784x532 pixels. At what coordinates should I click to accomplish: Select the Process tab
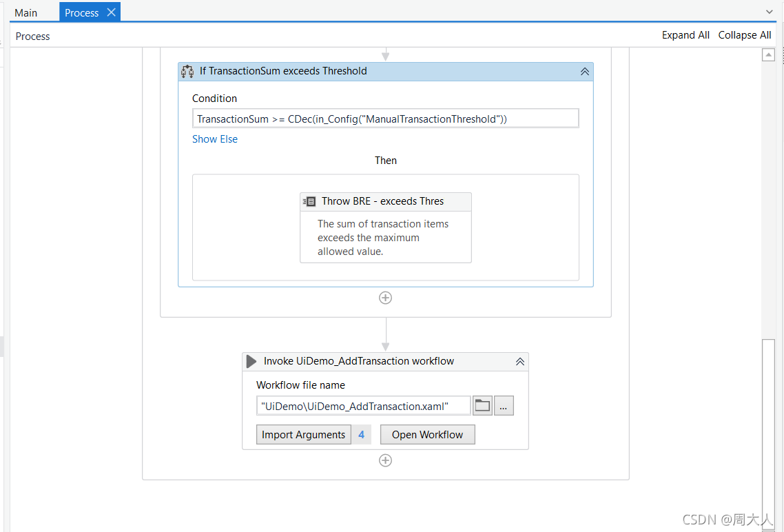[x=81, y=12]
